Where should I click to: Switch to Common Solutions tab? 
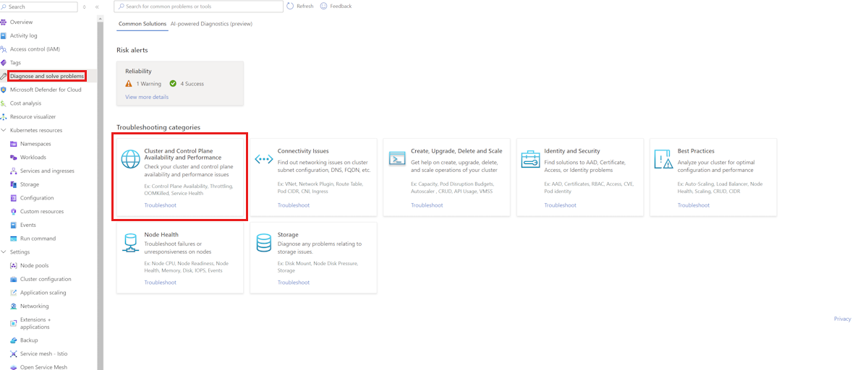(x=142, y=24)
